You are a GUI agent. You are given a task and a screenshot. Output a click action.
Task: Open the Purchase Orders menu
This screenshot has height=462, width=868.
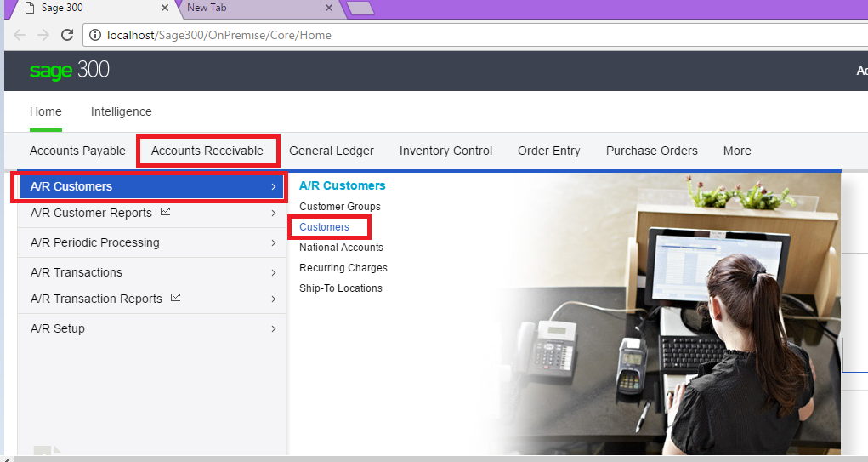tap(651, 151)
